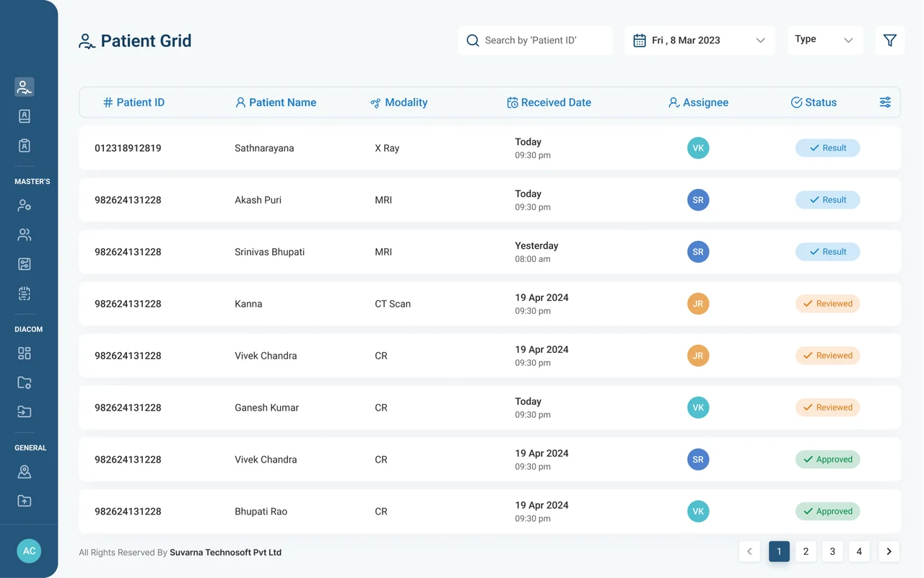This screenshot has width=924, height=578.
Task: Click Sathnarayana's Result status badge
Action: pos(827,148)
